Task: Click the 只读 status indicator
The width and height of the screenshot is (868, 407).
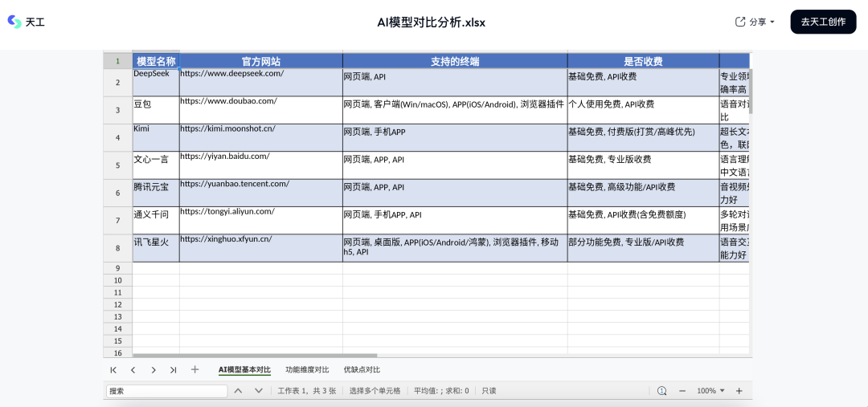Action: click(x=489, y=391)
